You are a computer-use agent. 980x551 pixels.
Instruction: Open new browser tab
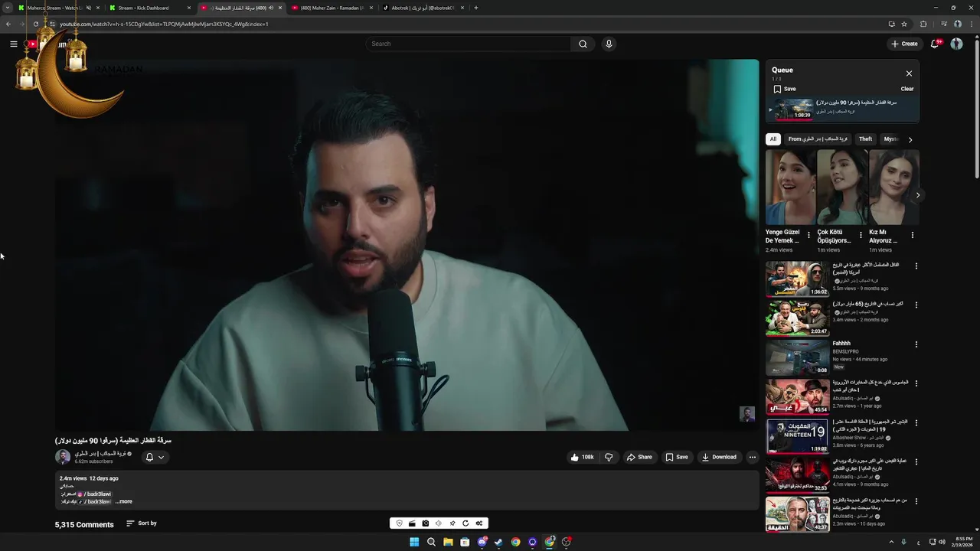point(476,8)
